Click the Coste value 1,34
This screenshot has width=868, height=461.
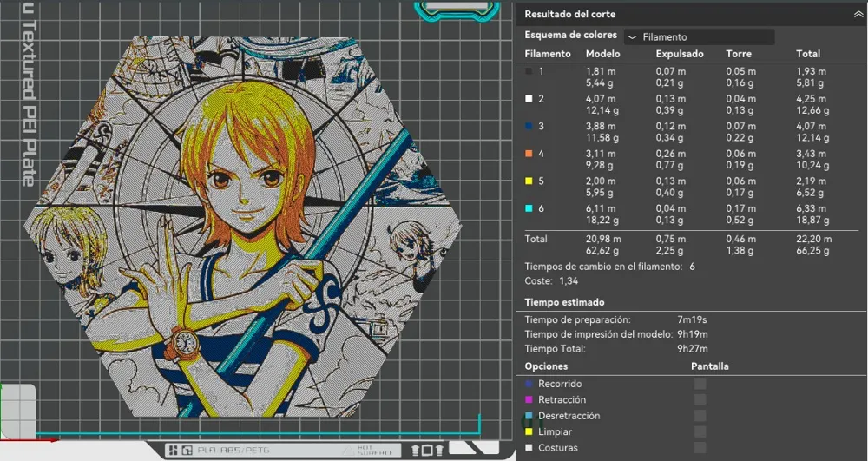[569, 281]
